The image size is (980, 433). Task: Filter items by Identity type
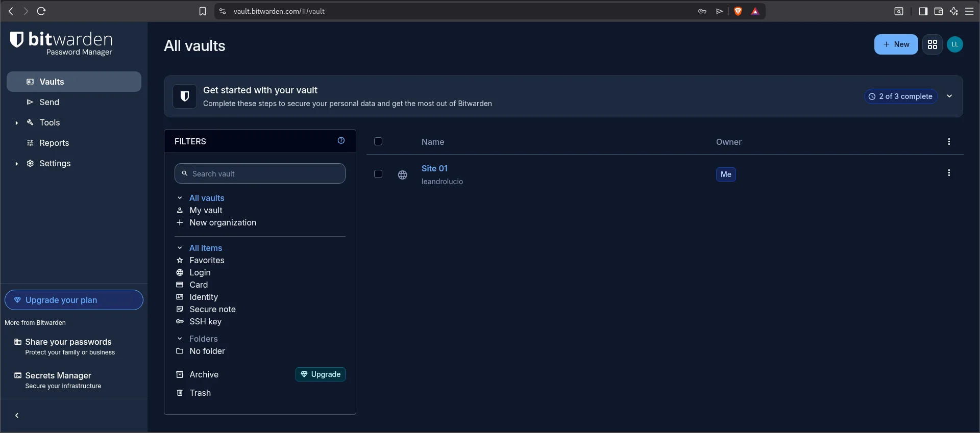point(203,297)
